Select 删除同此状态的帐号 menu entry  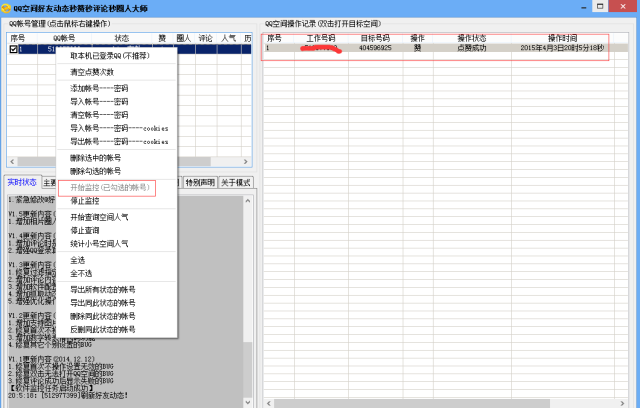point(103,316)
